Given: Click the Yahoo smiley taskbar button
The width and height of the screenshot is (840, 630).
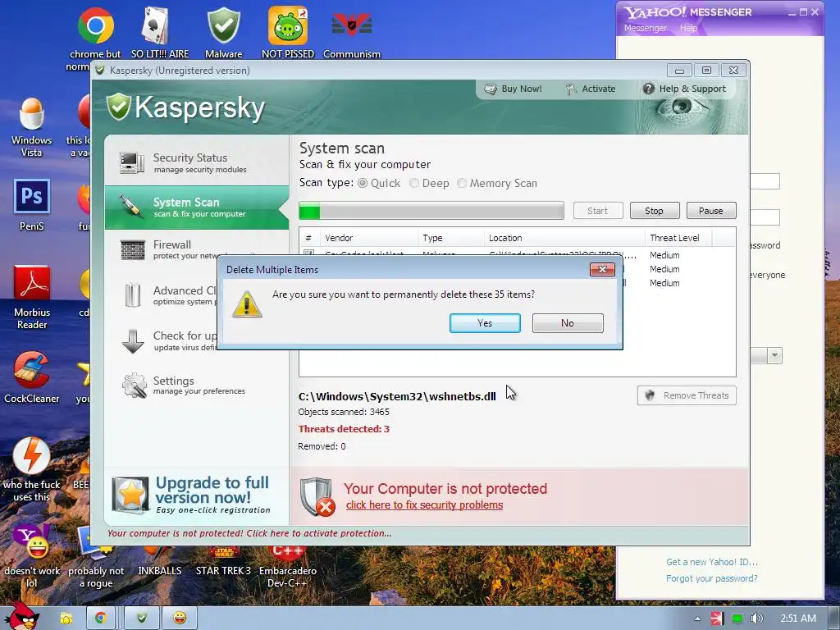Looking at the screenshot, I should pyautogui.click(x=180, y=618).
